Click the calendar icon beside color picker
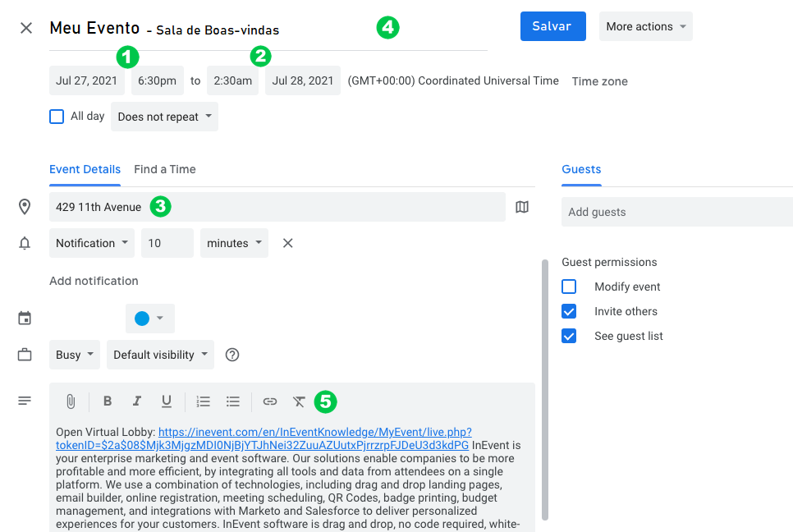The image size is (793, 532). coord(25,318)
